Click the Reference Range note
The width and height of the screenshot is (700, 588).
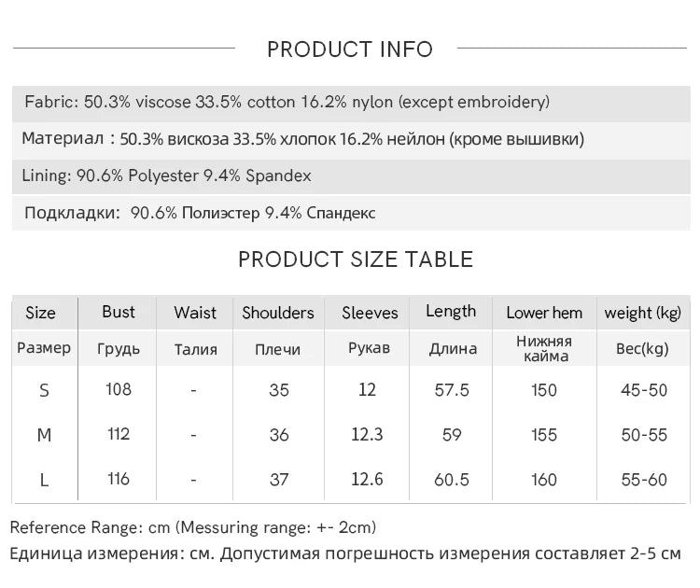click(193, 527)
